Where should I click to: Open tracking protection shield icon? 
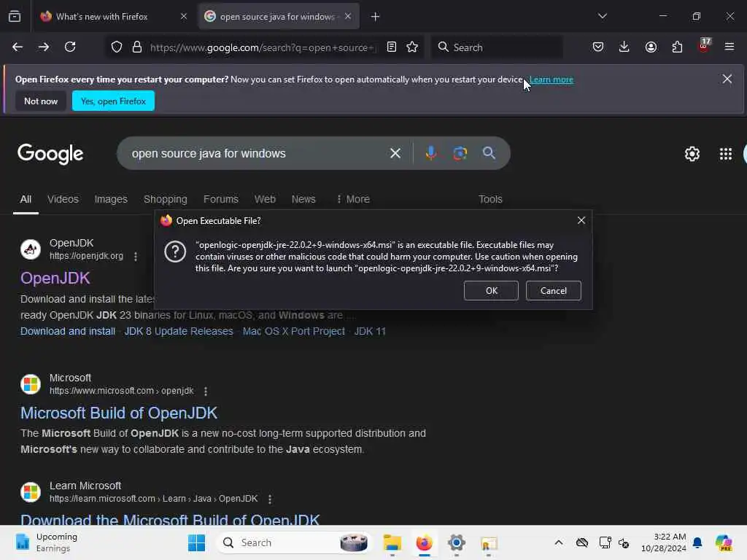coord(117,47)
